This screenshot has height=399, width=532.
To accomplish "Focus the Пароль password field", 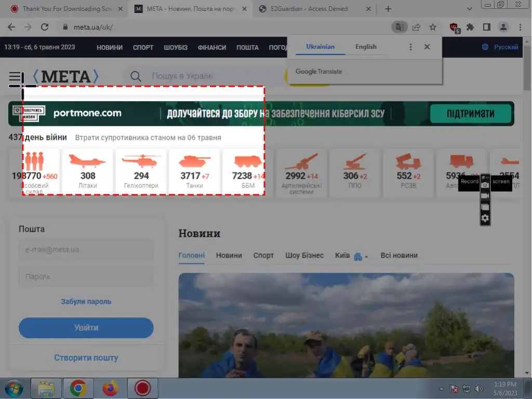I will (x=86, y=277).
